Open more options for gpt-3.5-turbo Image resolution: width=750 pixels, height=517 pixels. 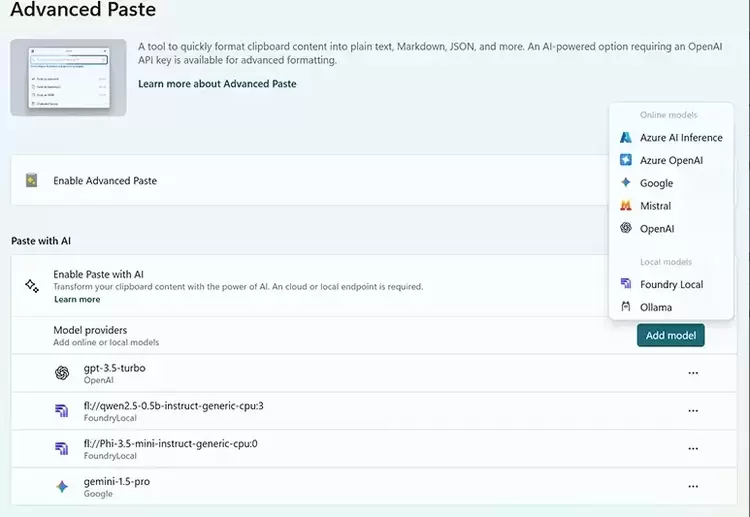click(693, 373)
